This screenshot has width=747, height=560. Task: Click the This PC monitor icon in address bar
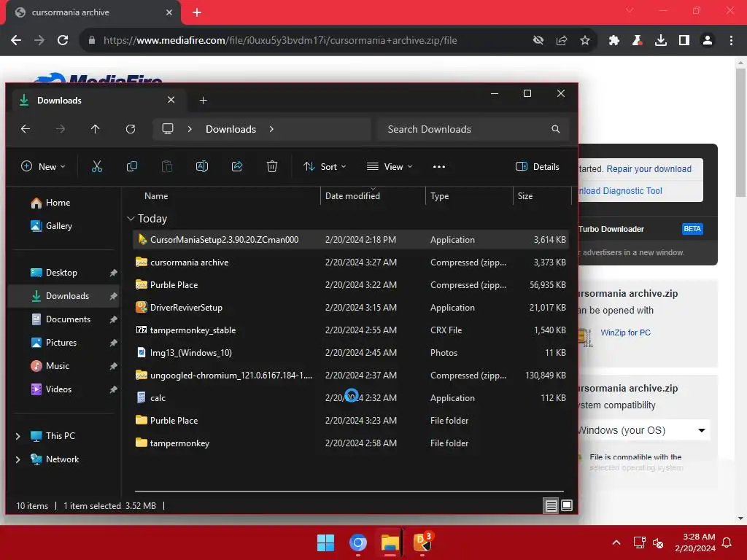pyautogui.click(x=168, y=129)
